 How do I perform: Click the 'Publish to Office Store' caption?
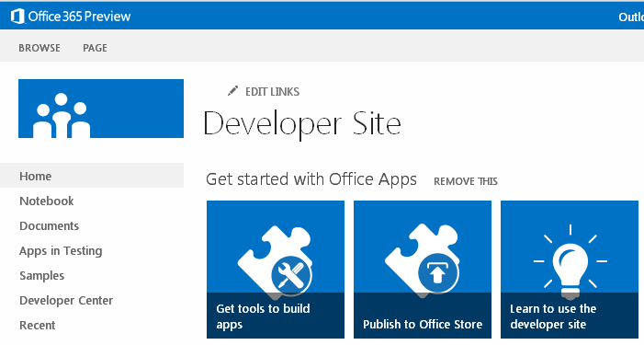click(423, 324)
